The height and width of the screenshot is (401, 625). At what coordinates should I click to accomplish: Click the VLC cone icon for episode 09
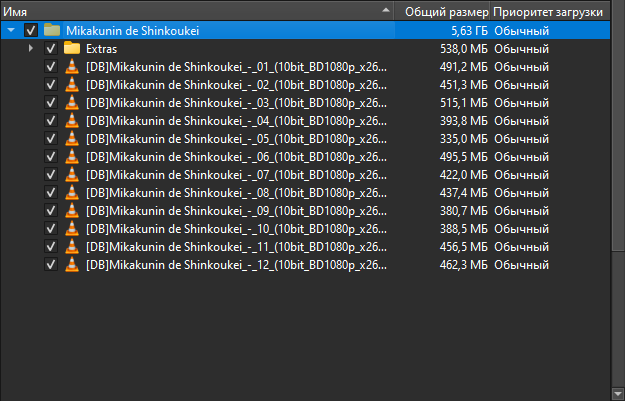72,211
